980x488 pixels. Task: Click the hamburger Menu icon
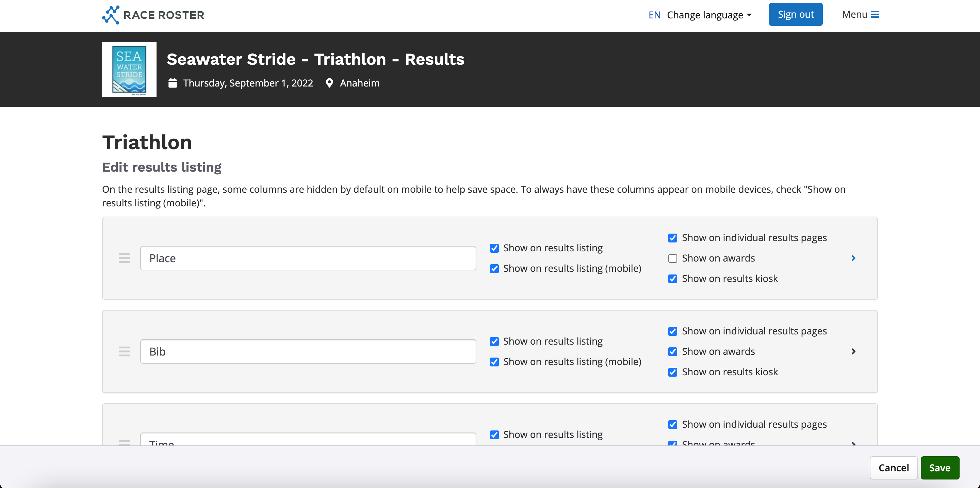[x=875, y=14]
